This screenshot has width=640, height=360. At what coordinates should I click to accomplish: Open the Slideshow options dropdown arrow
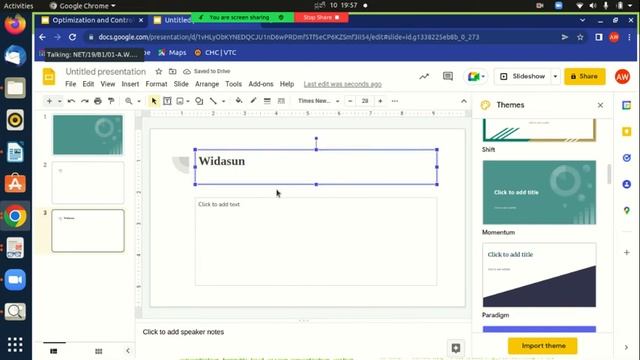pyautogui.click(x=555, y=76)
